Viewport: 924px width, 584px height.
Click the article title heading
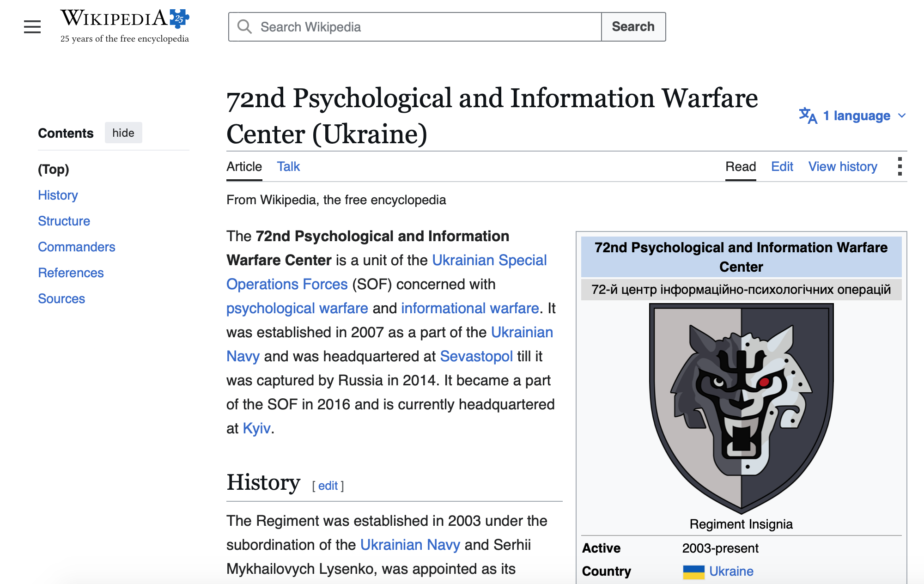click(492, 116)
